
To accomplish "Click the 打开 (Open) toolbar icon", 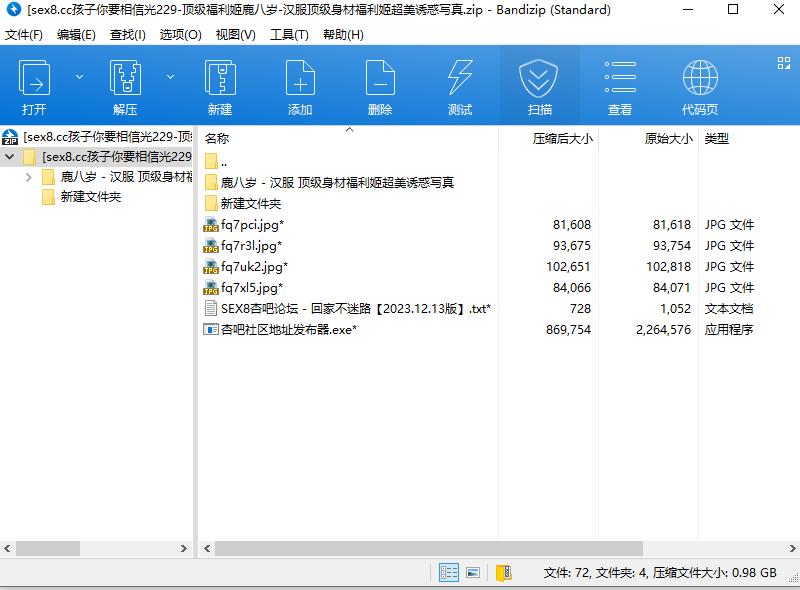I will (x=34, y=78).
